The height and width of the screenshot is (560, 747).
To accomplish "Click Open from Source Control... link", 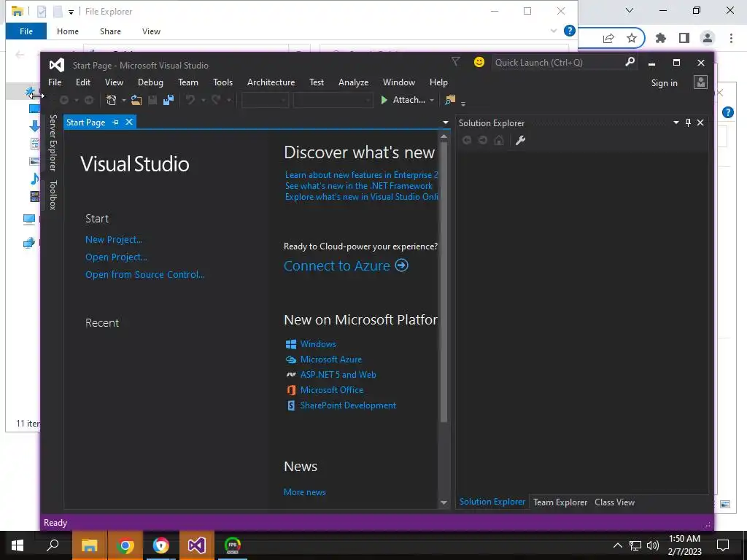I will click(145, 275).
